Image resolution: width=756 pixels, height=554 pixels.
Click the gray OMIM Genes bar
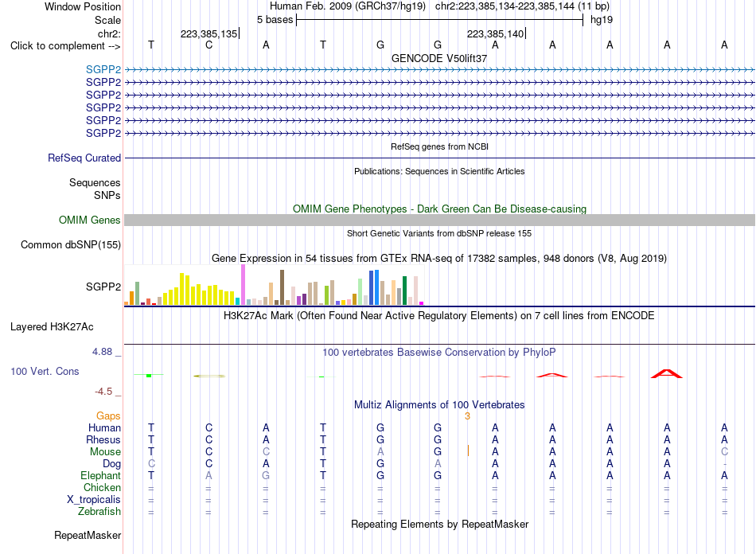pyautogui.click(x=439, y=220)
